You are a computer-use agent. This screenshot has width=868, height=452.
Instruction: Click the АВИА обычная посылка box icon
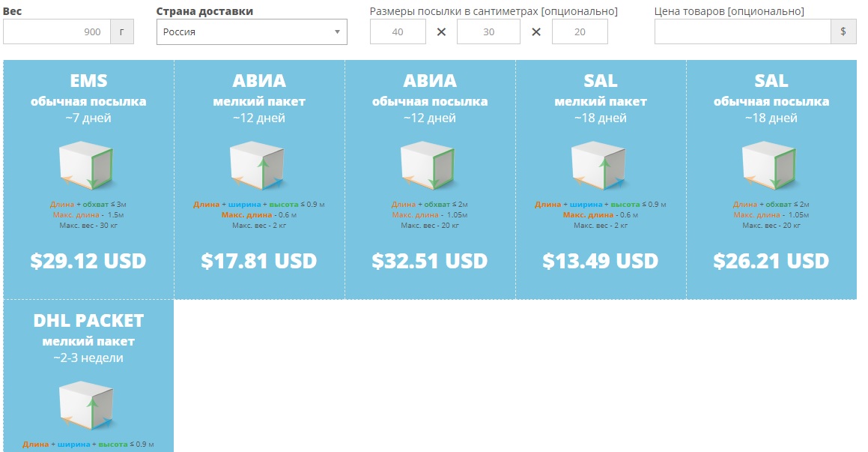click(x=429, y=166)
